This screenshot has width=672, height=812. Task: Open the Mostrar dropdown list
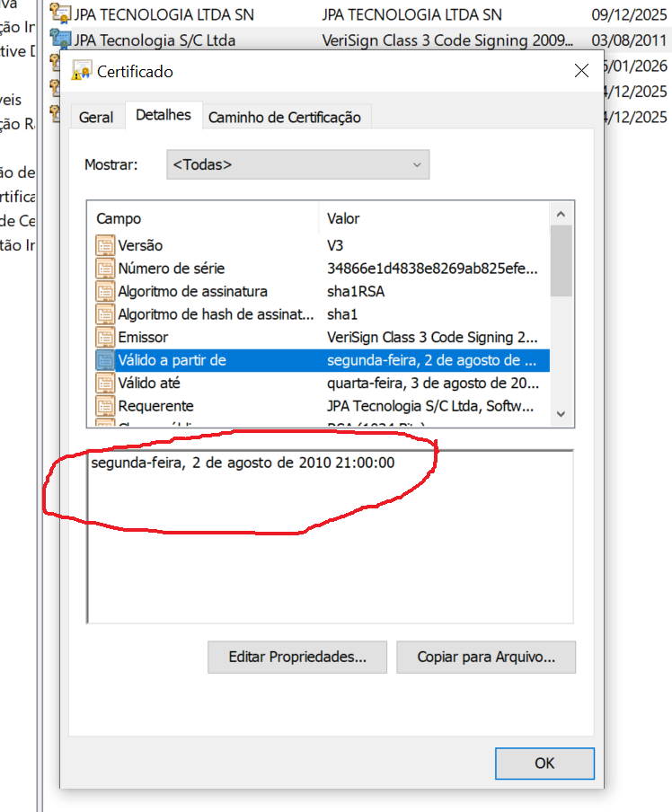point(297,164)
